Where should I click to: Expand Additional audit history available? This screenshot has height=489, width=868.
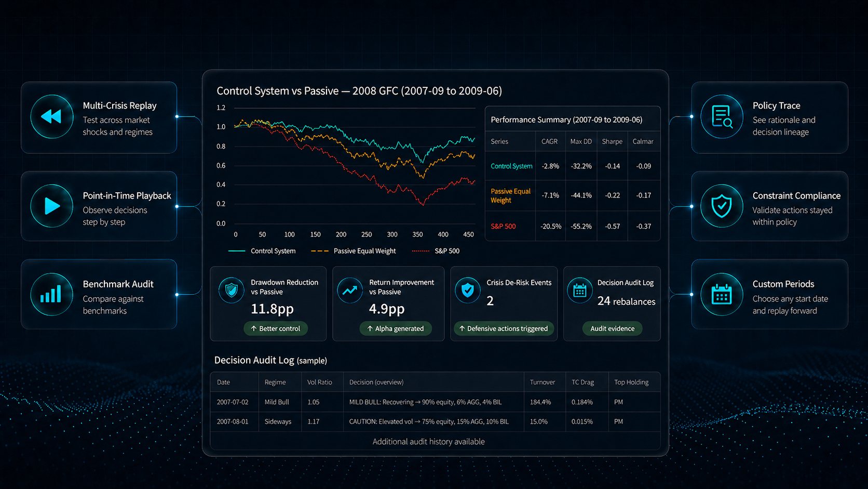[x=428, y=442]
